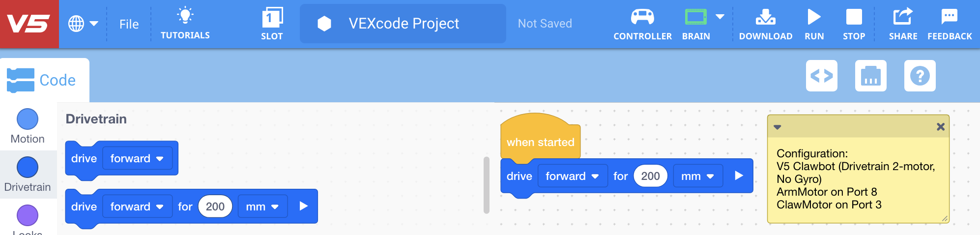The width and height of the screenshot is (980, 235).
Task: Click the 200 distance field in workspace block
Action: pyautogui.click(x=650, y=176)
